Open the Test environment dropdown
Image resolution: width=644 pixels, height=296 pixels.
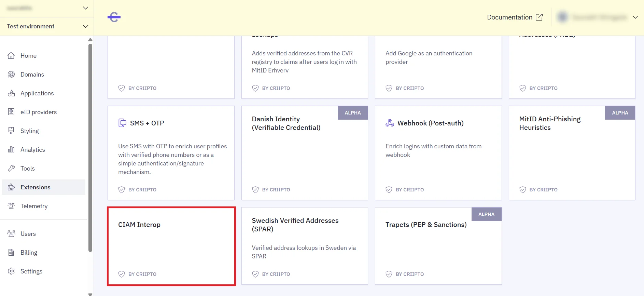47,26
